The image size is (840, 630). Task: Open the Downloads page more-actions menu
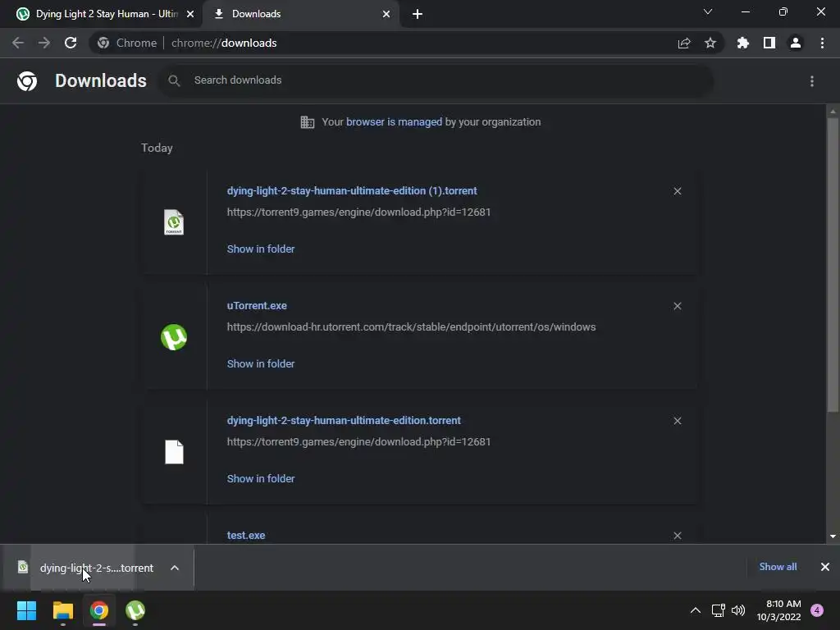(812, 81)
